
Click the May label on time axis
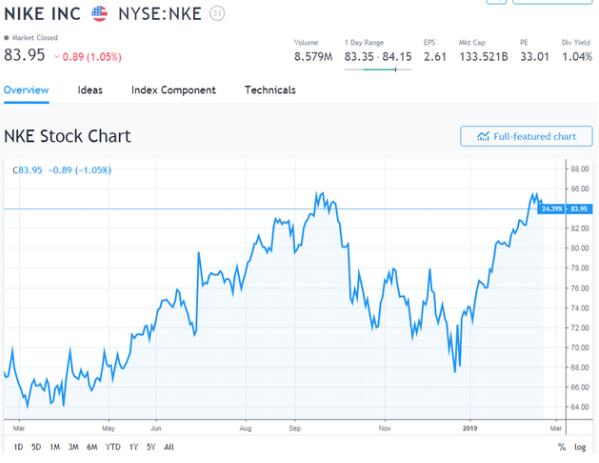pyautogui.click(x=108, y=428)
